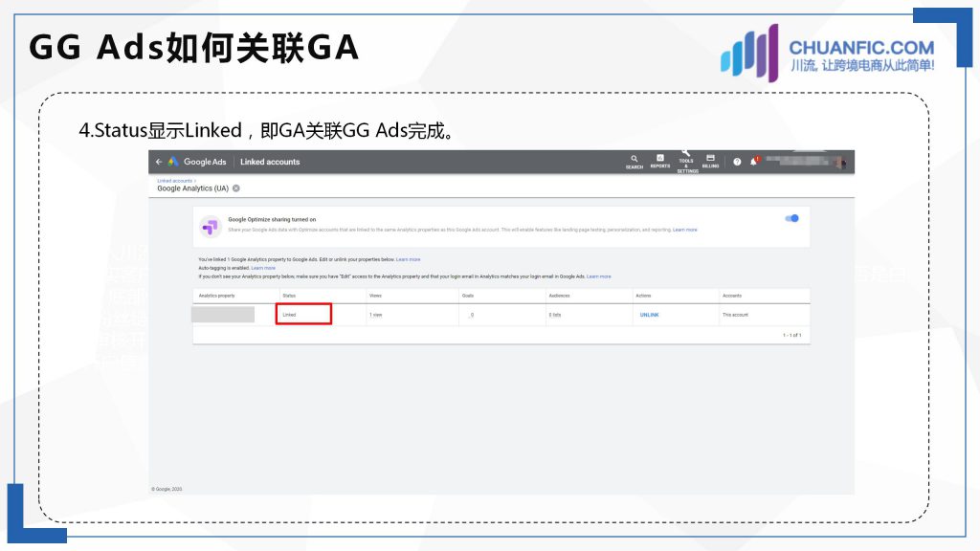Open the Search tool in header

(635, 162)
